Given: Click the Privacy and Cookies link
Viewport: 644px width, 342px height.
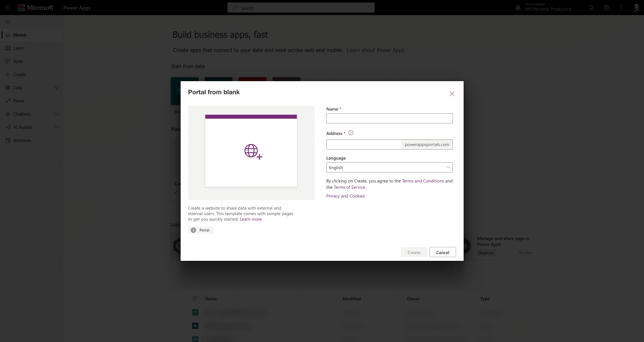Looking at the screenshot, I should coord(345,196).
